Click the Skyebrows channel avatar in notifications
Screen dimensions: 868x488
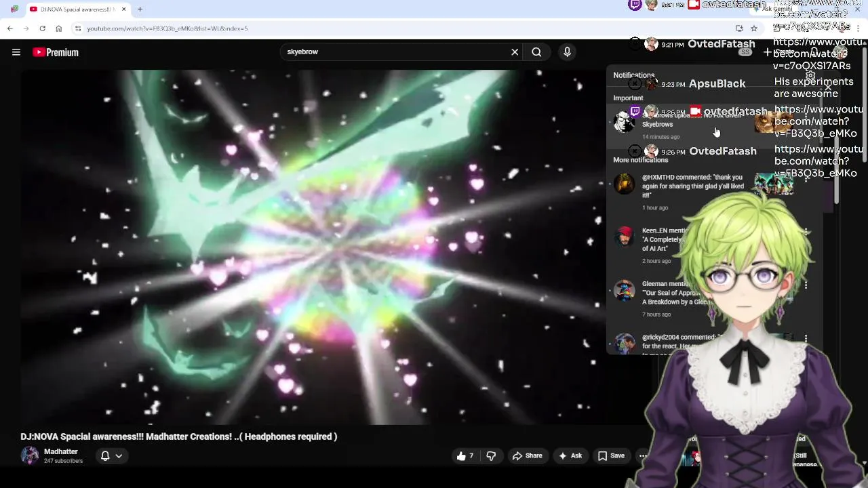click(624, 122)
